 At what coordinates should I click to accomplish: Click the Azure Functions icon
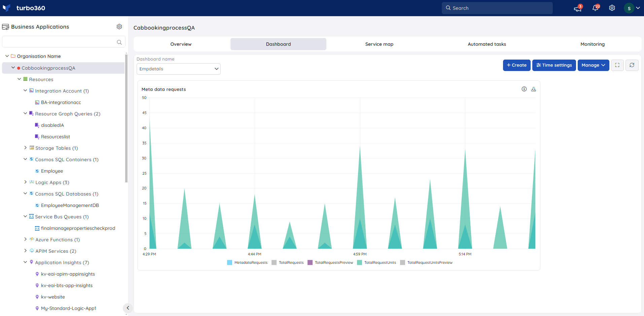32,239
